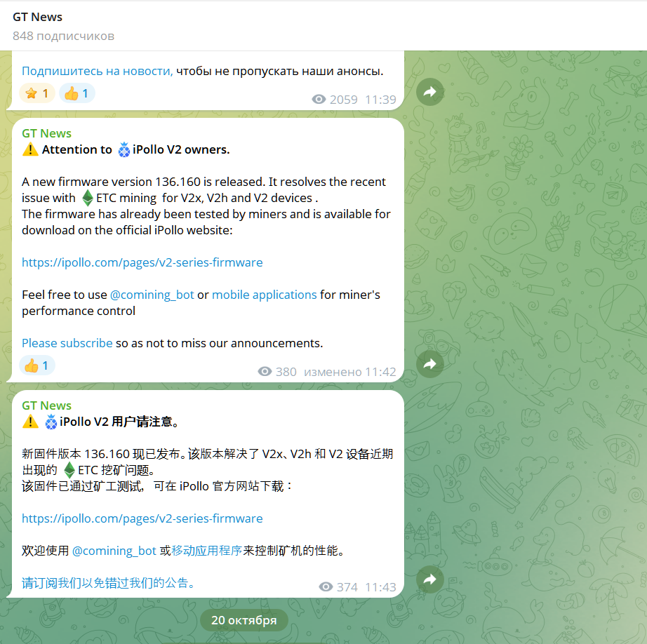Image resolution: width=647 pixels, height=644 pixels.
Task: Click the warning emoji in the Chinese heading
Action: tap(31, 422)
